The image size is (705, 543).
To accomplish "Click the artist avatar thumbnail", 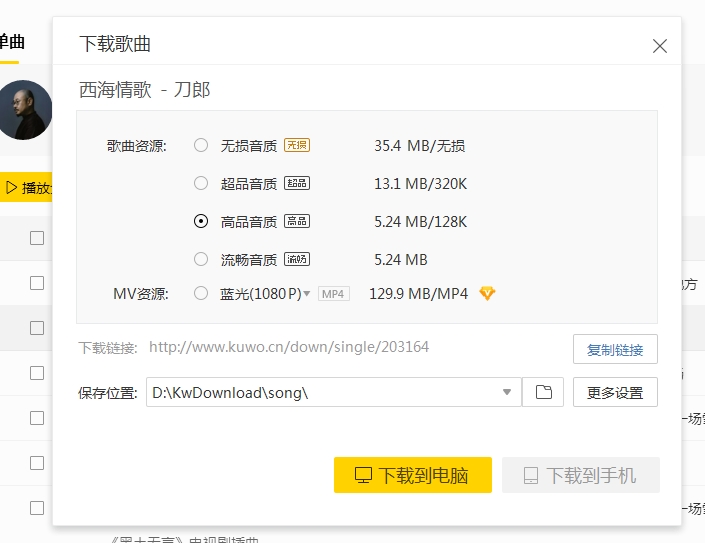I will 25,110.
